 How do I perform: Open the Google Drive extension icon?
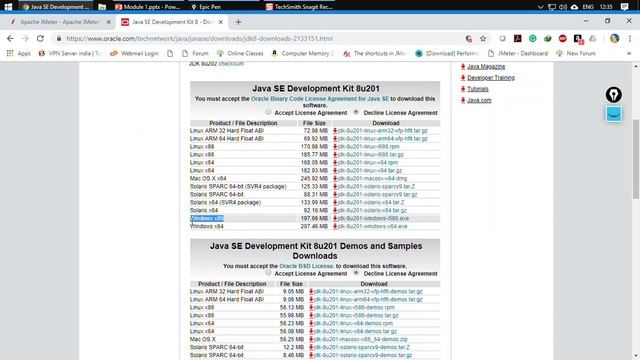pos(593,38)
